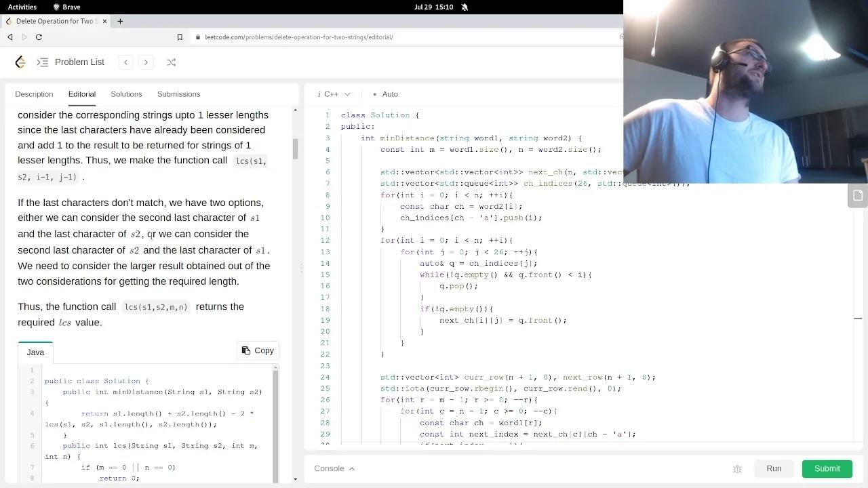
Task: Toggle the notification bell in top bar
Action: coord(465,7)
